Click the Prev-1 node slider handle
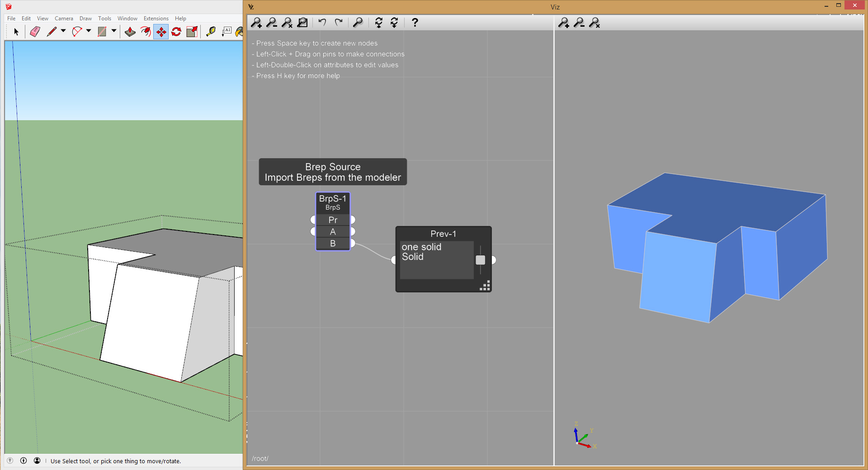The width and height of the screenshot is (868, 470). pos(481,260)
